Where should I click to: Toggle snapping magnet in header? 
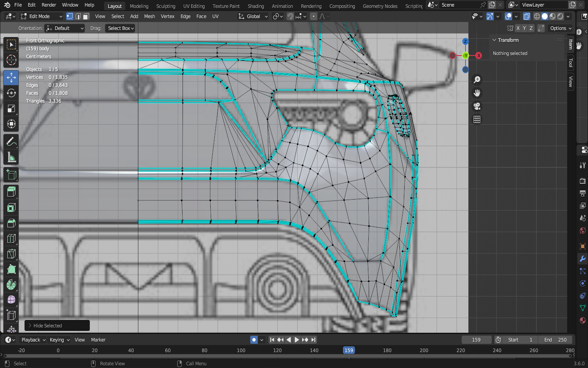[x=290, y=16]
